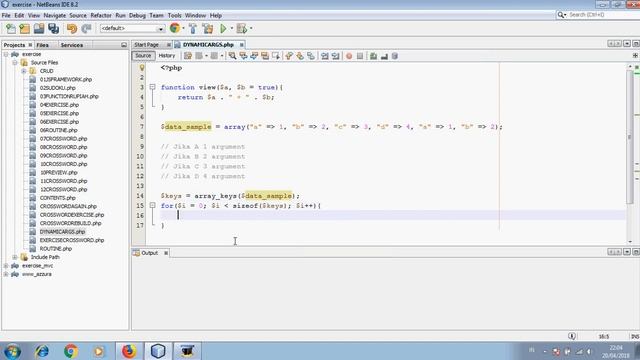640x360 pixels.
Task: Click the New File toolbar icon
Action: [11, 28]
